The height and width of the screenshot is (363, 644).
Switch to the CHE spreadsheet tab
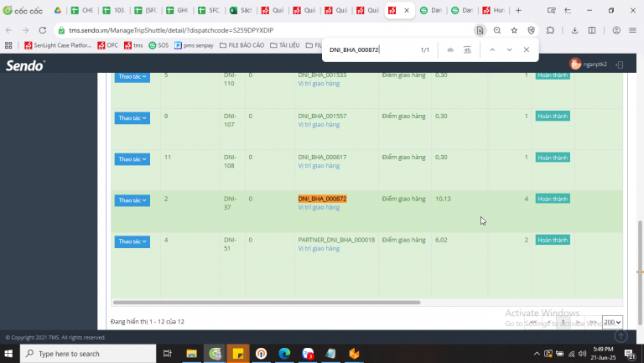82,10
